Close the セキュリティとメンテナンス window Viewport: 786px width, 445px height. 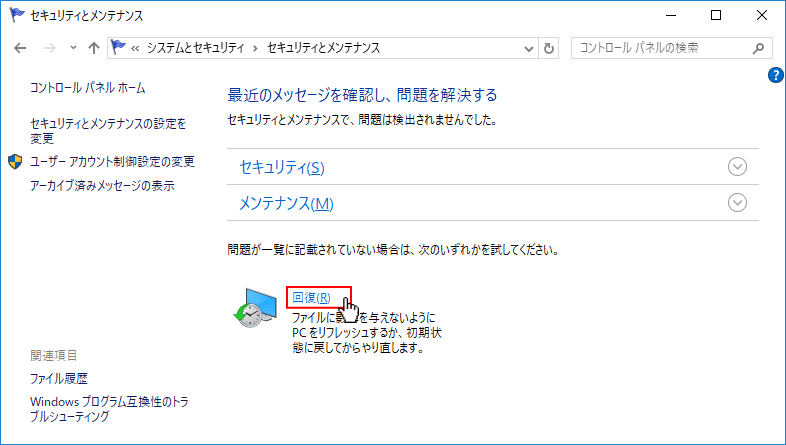[761, 16]
